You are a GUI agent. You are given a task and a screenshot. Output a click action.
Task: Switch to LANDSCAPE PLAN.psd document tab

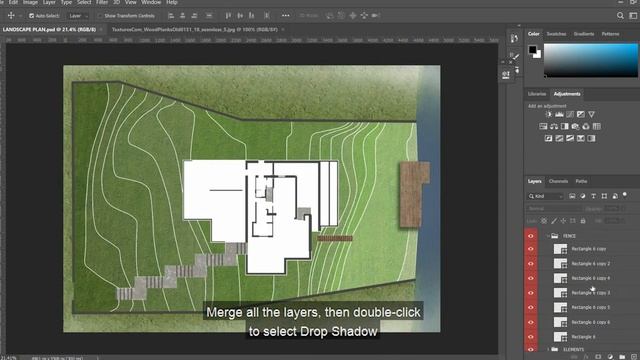coord(49,29)
